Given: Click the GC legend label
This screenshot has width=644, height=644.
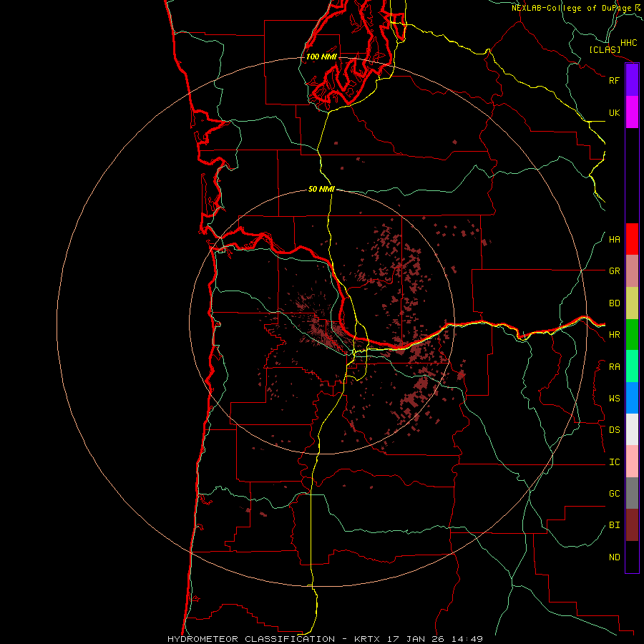Looking at the screenshot, I should tap(614, 494).
